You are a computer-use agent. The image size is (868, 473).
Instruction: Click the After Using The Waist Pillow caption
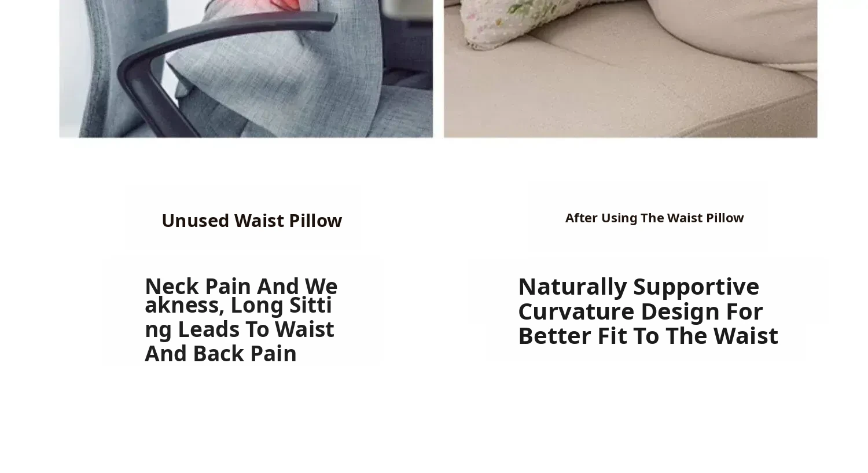coord(654,218)
